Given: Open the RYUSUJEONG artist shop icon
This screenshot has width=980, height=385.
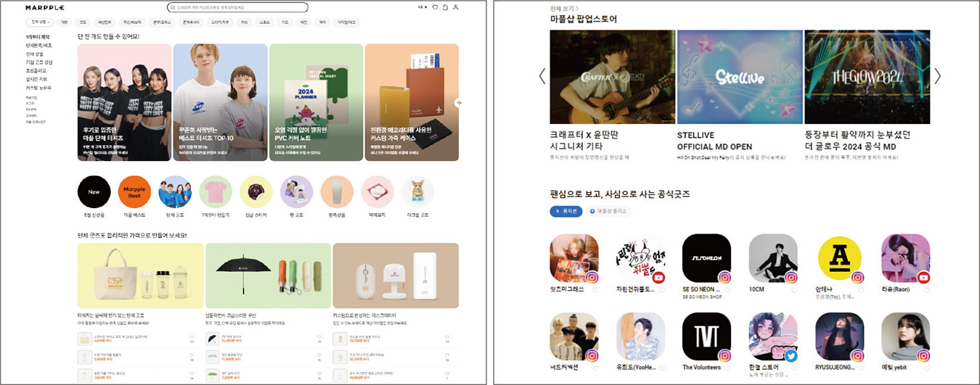Looking at the screenshot, I should pyautogui.click(x=840, y=337).
